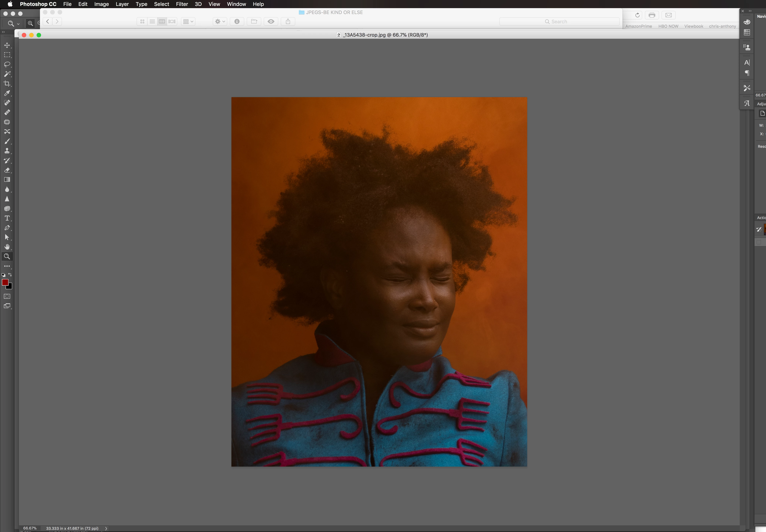Open the Layer menu
The width and height of the screenshot is (766, 532).
click(x=122, y=4)
